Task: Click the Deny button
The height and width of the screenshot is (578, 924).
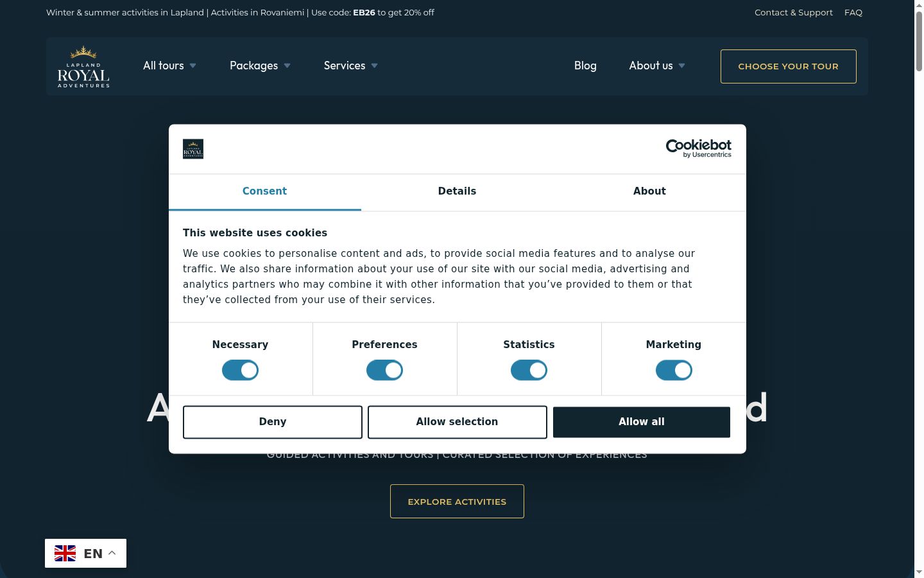Action: [x=273, y=422]
